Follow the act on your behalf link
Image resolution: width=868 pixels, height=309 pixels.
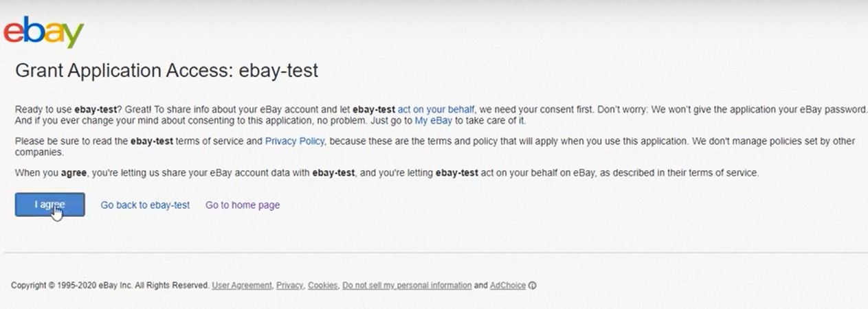pos(436,109)
